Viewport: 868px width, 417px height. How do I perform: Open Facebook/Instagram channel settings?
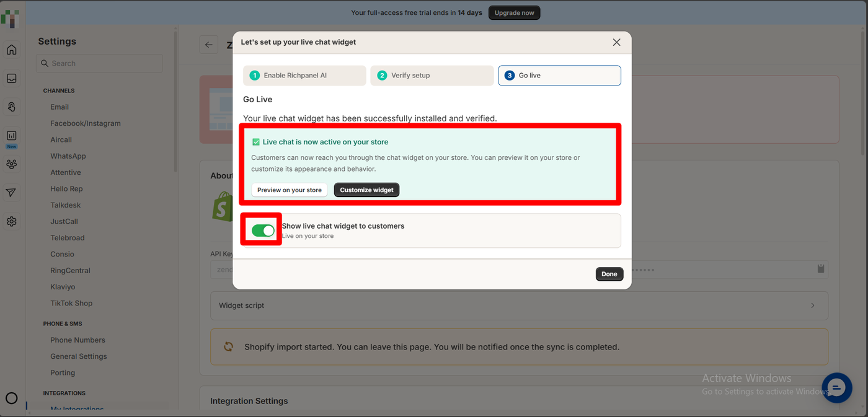click(86, 123)
